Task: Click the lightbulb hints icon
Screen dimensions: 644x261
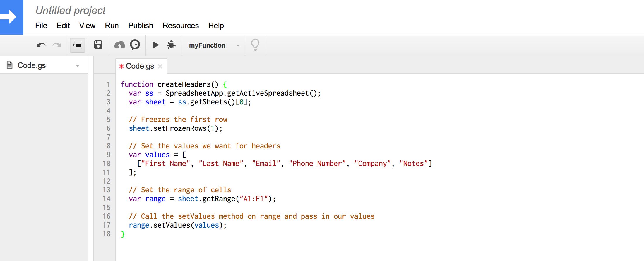Action: point(255,45)
